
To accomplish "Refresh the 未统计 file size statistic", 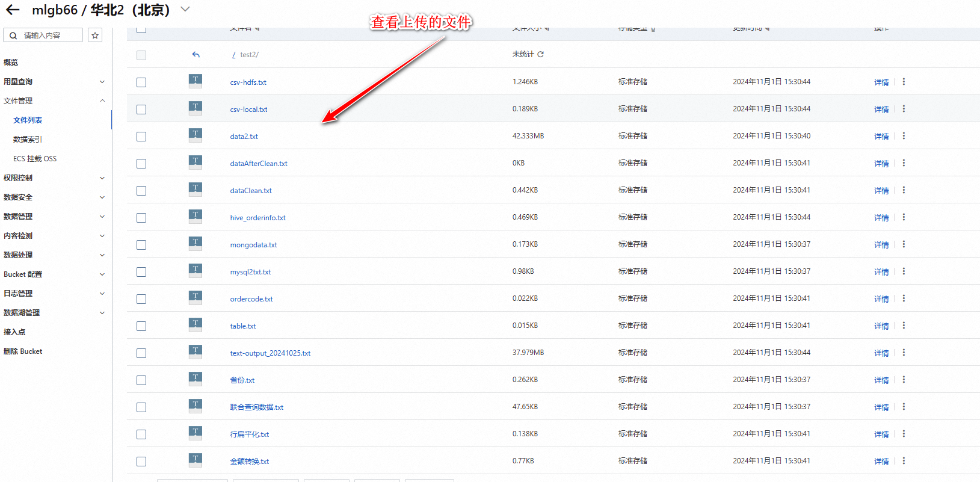I will [x=541, y=54].
